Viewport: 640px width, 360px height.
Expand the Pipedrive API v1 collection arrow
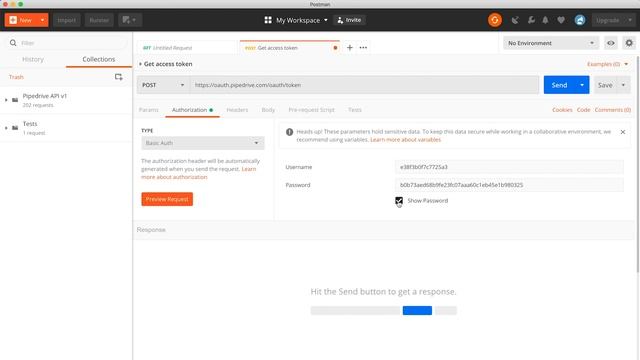coord(6,100)
